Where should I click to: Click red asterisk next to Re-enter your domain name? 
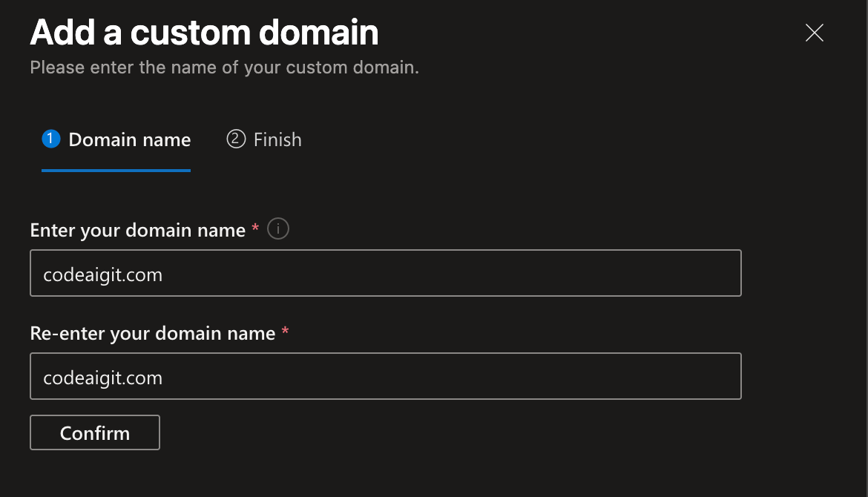(x=285, y=330)
